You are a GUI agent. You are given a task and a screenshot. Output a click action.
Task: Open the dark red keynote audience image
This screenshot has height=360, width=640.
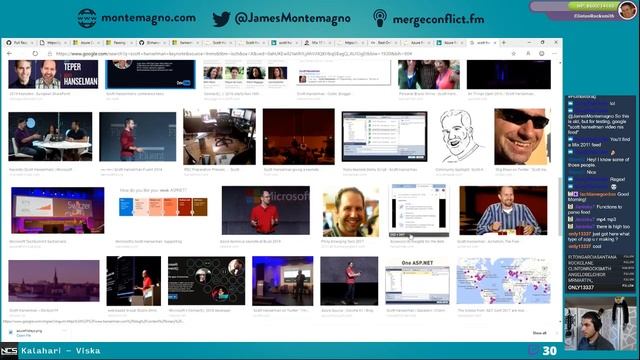299,136
